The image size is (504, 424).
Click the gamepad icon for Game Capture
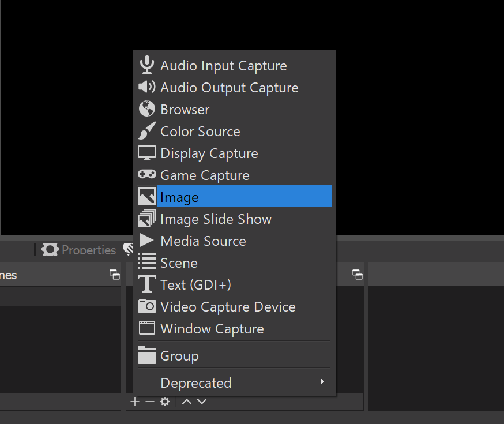[147, 174]
